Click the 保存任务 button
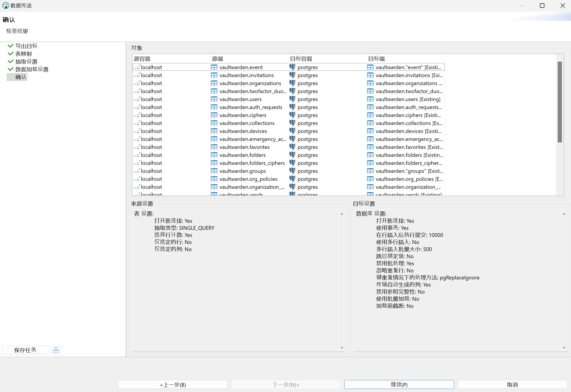Screen dimensions: 571x392 pos(25,350)
